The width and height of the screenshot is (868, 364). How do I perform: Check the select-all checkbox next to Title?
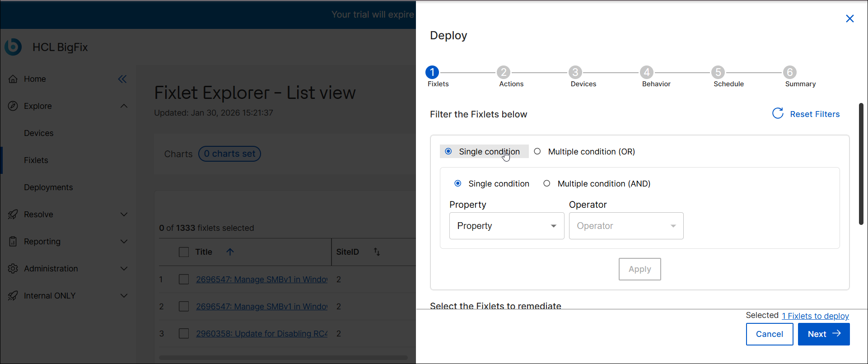pyautogui.click(x=184, y=252)
